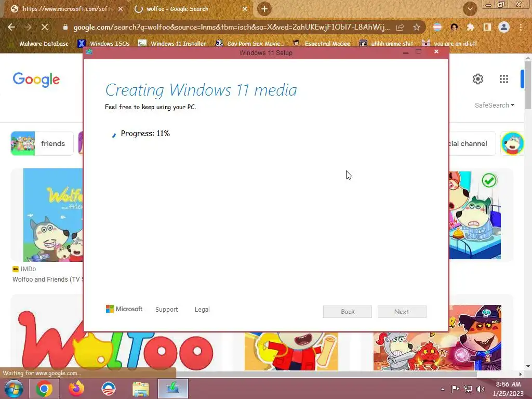Click the share page icon in address bar
The width and height of the screenshot is (532, 399).
[400, 27]
